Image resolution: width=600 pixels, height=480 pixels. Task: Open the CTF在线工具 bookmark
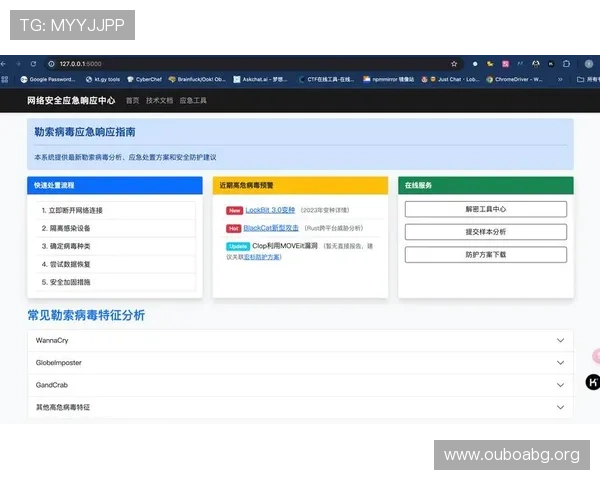point(326,79)
